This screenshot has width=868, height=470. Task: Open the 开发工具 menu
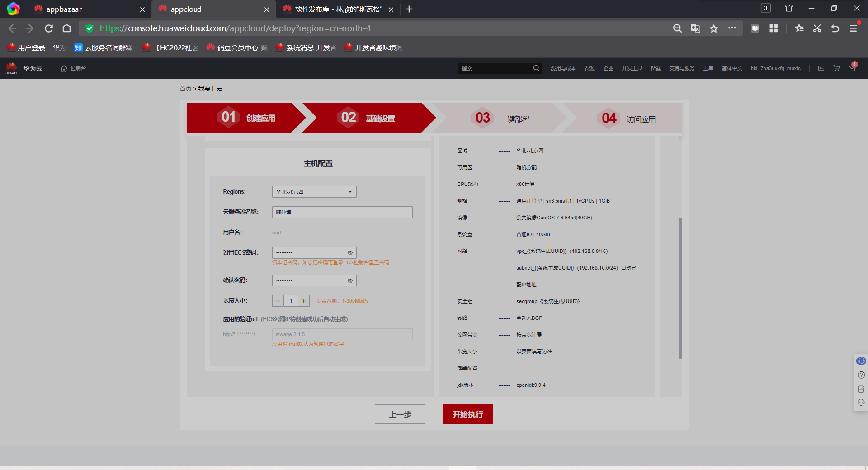point(632,68)
